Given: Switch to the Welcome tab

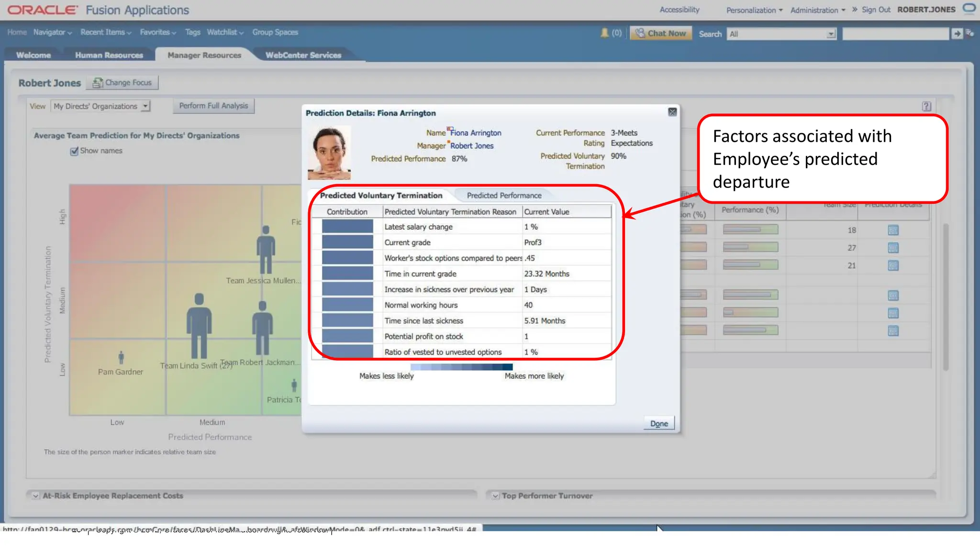Looking at the screenshot, I should tap(33, 55).
